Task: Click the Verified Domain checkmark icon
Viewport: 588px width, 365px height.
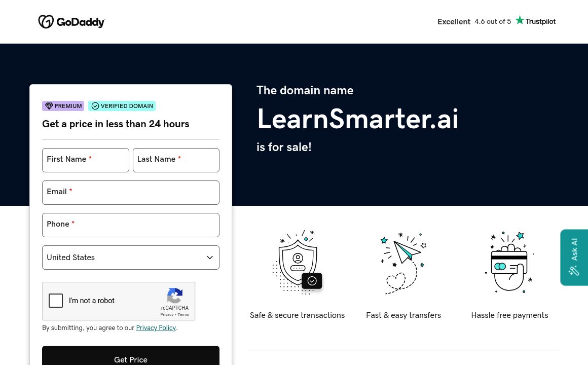Action: 95,106
